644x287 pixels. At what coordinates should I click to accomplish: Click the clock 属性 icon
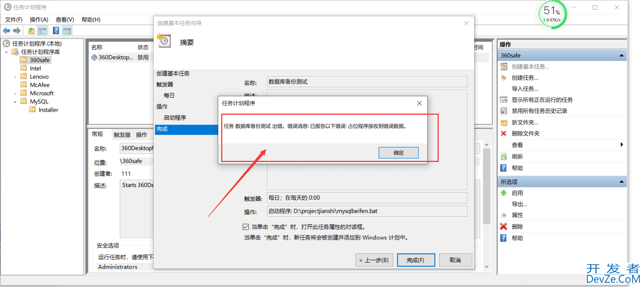click(x=504, y=215)
